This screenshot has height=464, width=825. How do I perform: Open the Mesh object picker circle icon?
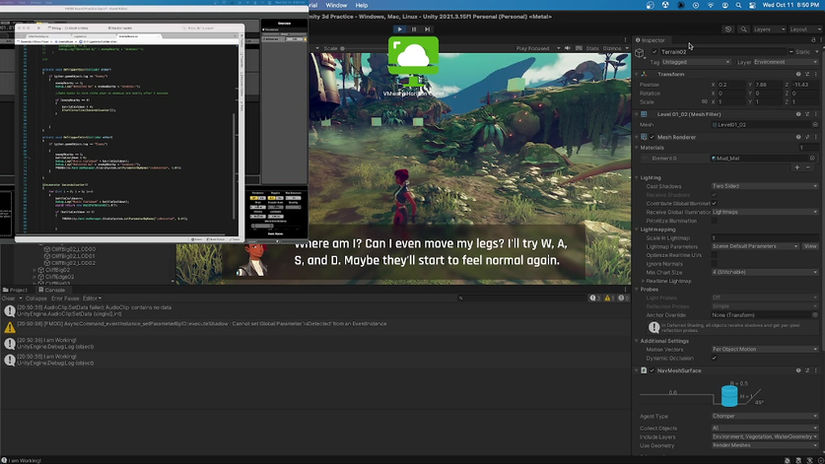tap(815, 125)
